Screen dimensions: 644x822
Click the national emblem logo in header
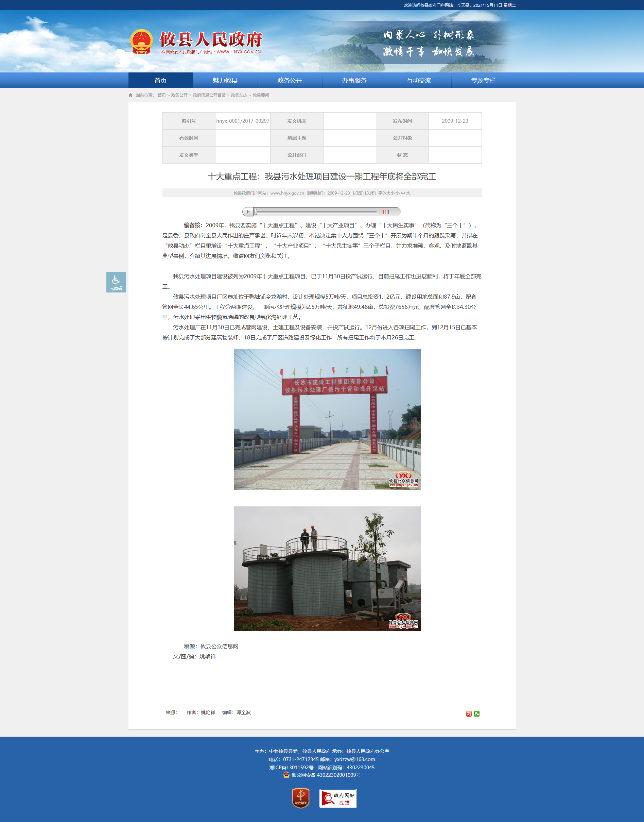(x=141, y=41)
